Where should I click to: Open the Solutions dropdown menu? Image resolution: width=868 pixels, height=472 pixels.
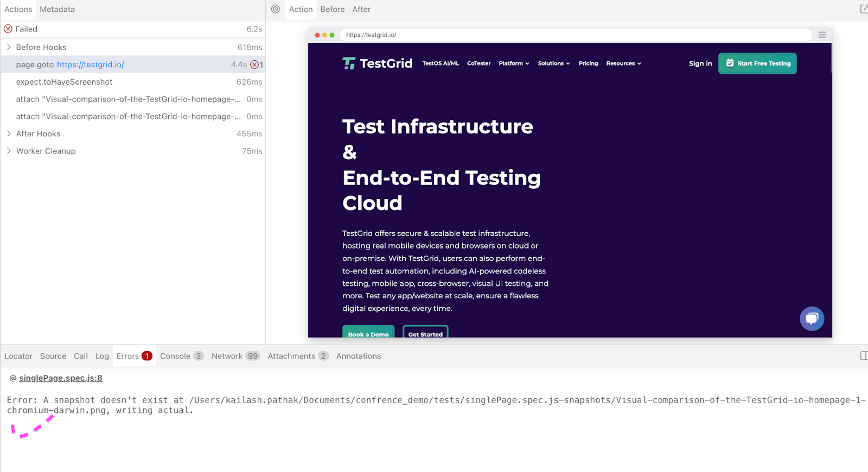click(x=554, y=63)
